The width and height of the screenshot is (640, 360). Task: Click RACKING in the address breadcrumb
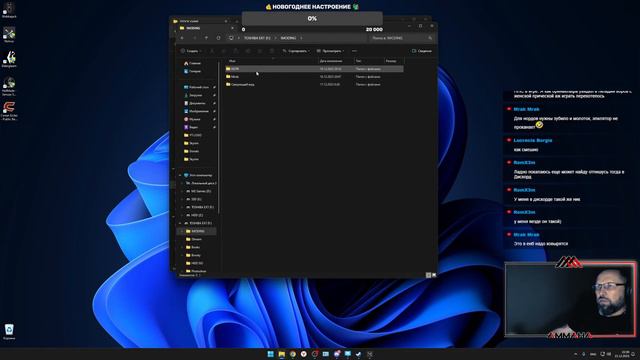pos(288,38)
